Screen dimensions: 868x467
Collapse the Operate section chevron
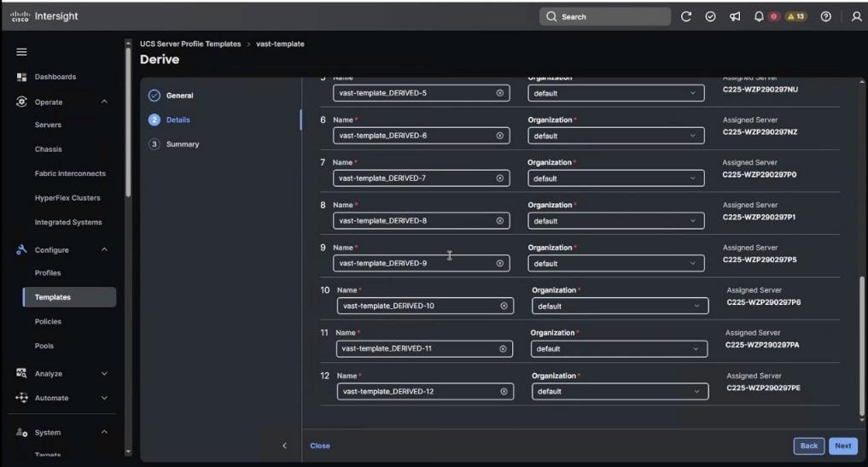point(104,102)
